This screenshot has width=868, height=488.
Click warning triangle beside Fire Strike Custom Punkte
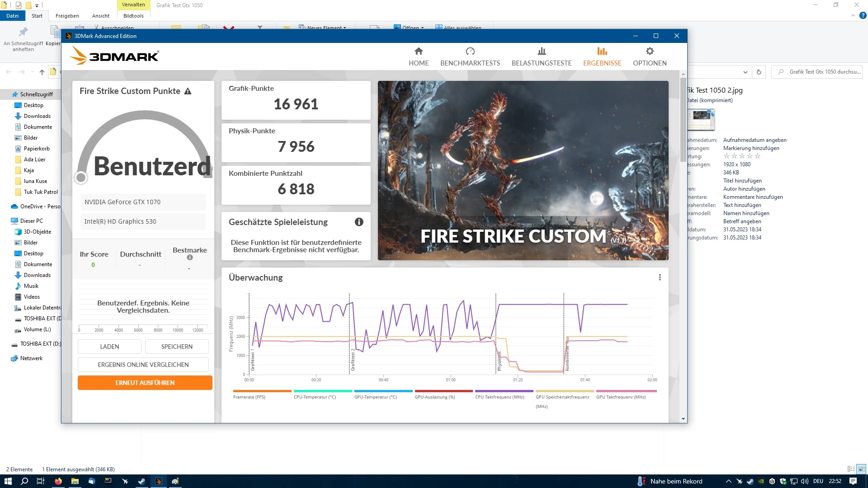[188, 91]
